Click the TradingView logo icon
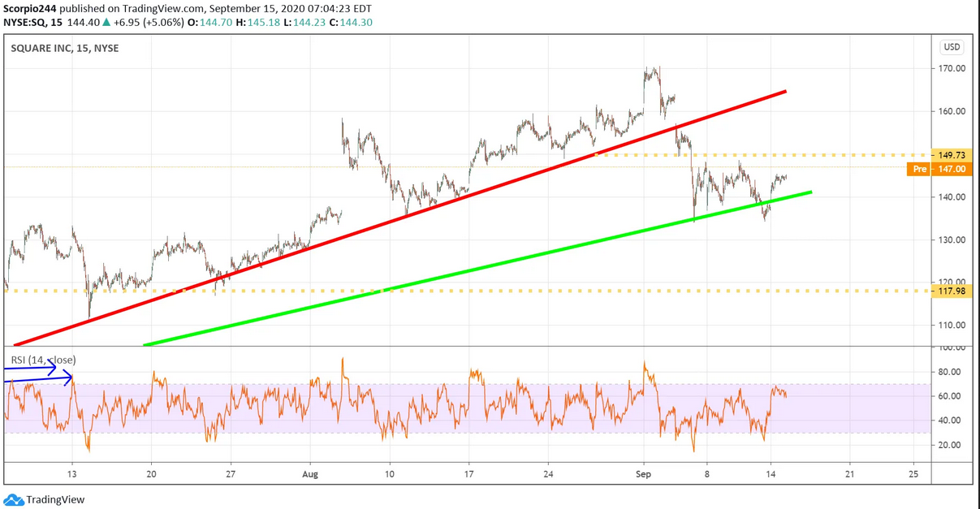980x509 pixels. 13,500
